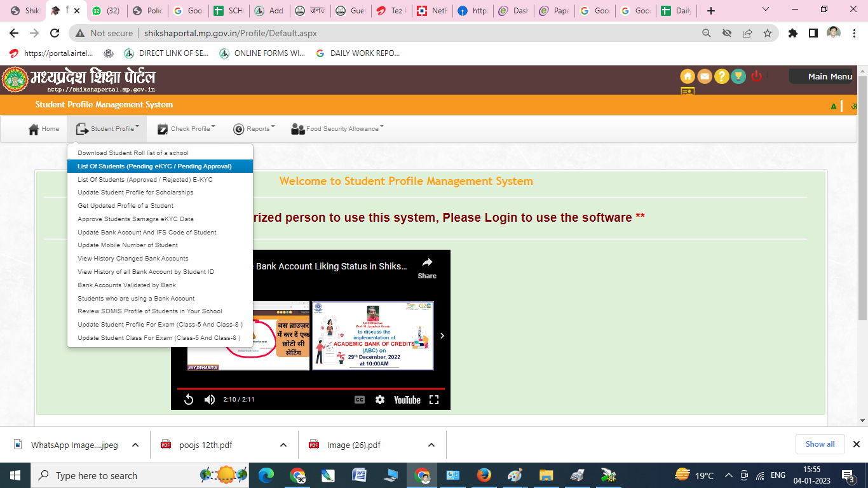Open the mail envelope icon in header
This screenshot has width=868, height=488.
(x=704, y=76)
